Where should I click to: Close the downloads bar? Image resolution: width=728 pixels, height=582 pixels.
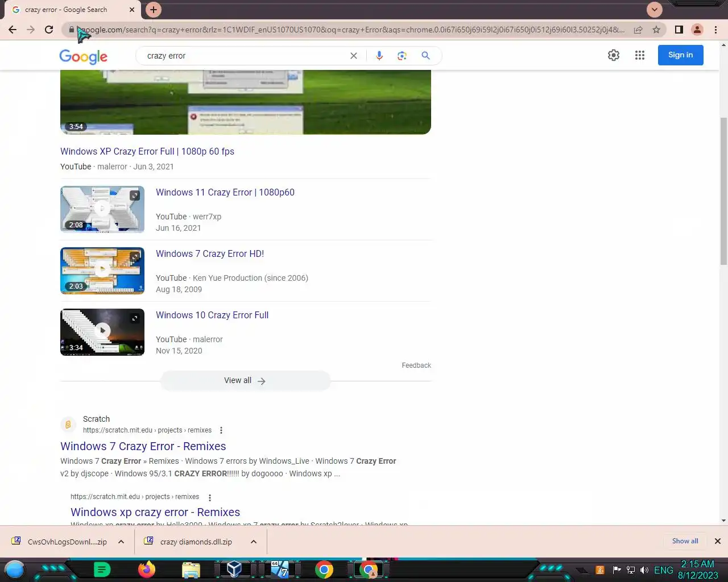point(718,541)
